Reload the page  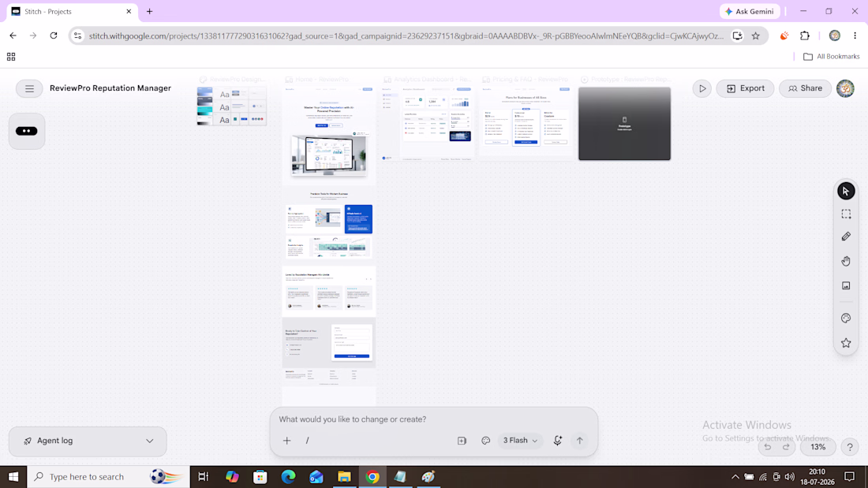[x=54, y=35]
